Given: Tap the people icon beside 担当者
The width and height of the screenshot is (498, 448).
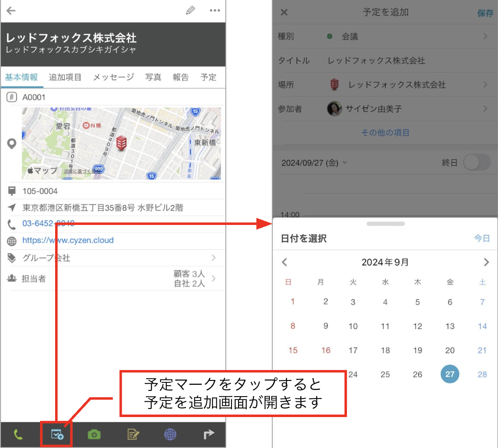Looking at the screenshot, I should pos(12,279).
